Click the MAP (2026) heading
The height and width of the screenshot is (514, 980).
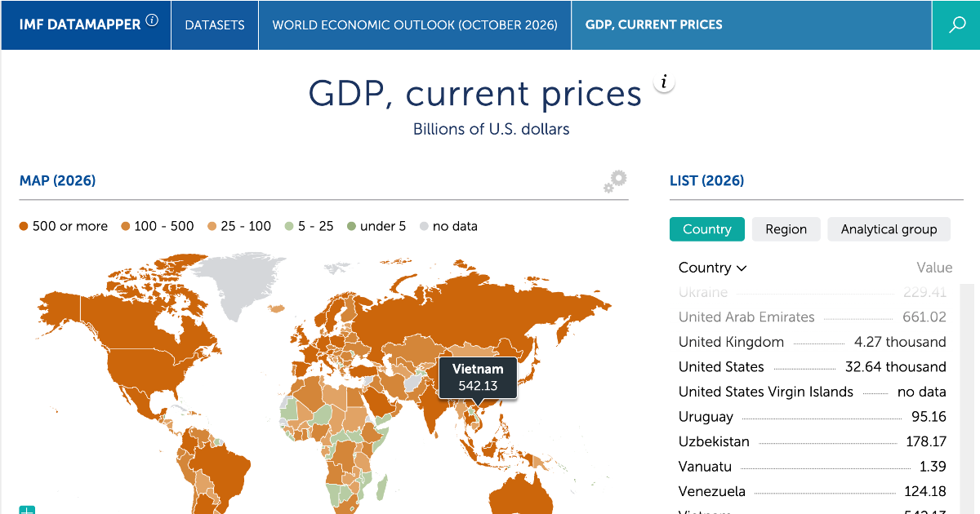pos(57,180)
